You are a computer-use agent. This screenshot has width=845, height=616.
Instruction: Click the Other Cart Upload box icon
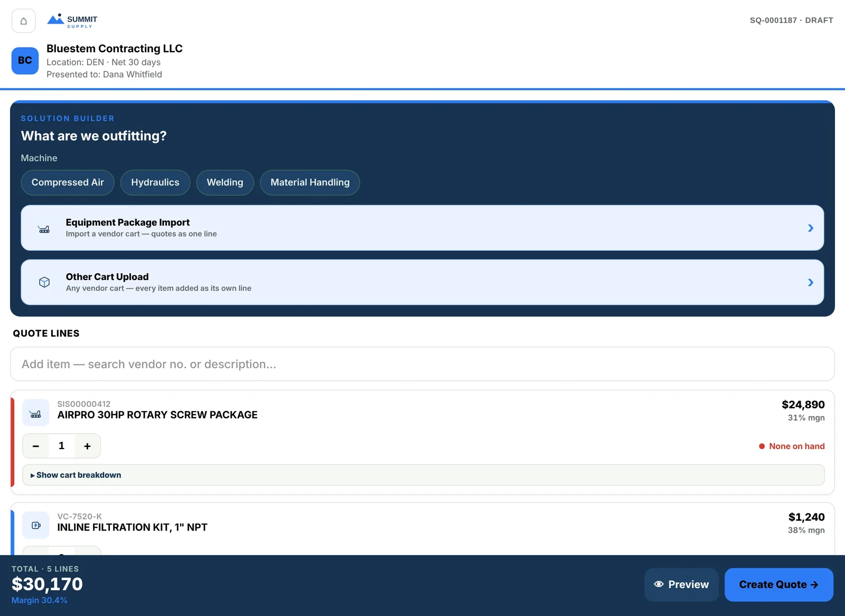[44, 282]
